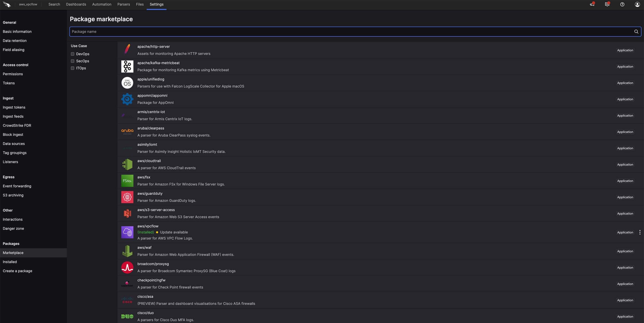Screen dimensions: 644x323
Task: Open the user account profile icon
Action: 637,4
